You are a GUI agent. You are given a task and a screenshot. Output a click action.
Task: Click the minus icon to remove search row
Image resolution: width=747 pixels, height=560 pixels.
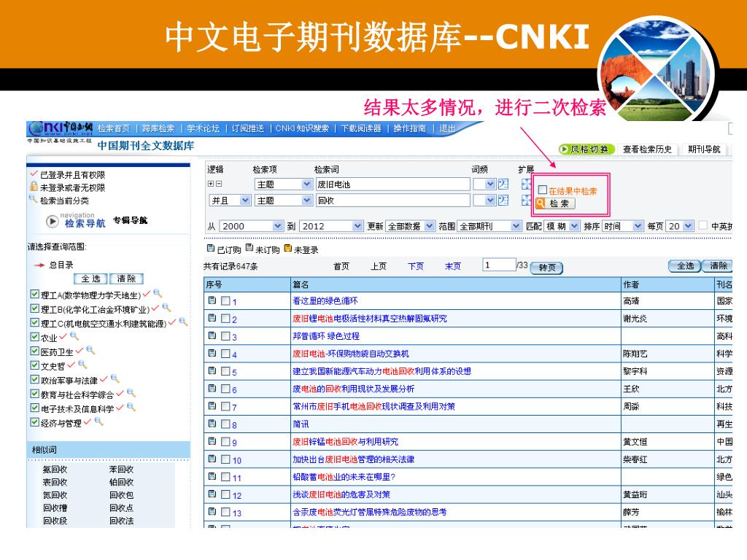[219, 184]
